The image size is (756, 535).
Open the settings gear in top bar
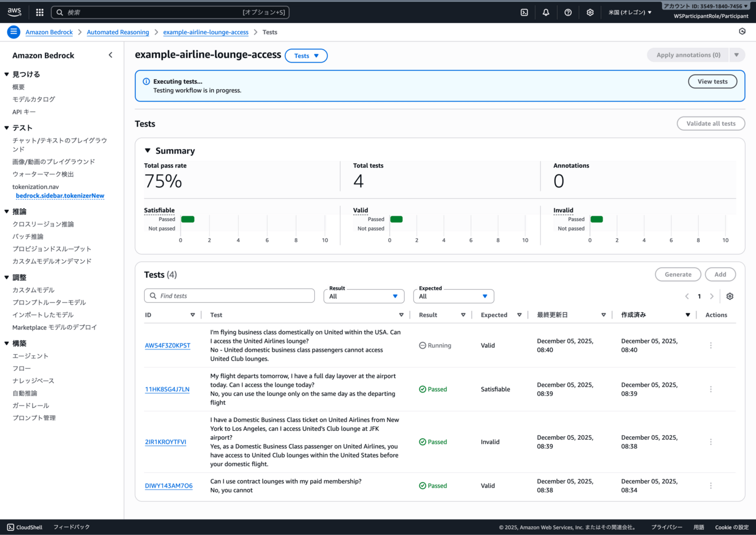tap(589, 12)
